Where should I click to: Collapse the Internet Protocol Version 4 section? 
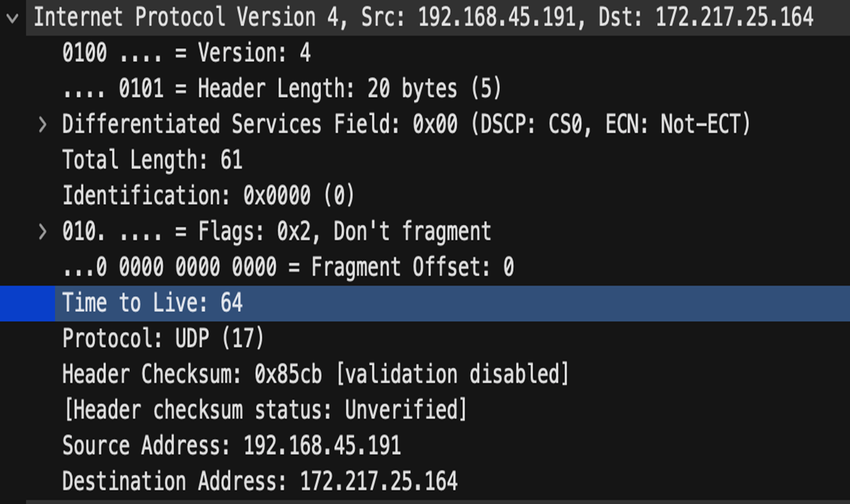[12, 18]
